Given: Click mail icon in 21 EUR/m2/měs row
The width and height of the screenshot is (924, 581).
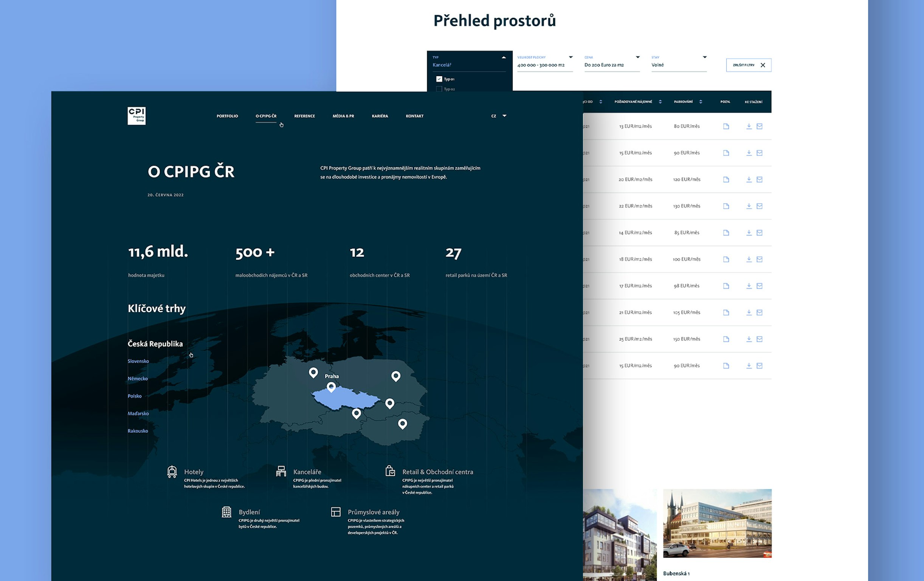Looking at the screenshot, I should (760, 312).
